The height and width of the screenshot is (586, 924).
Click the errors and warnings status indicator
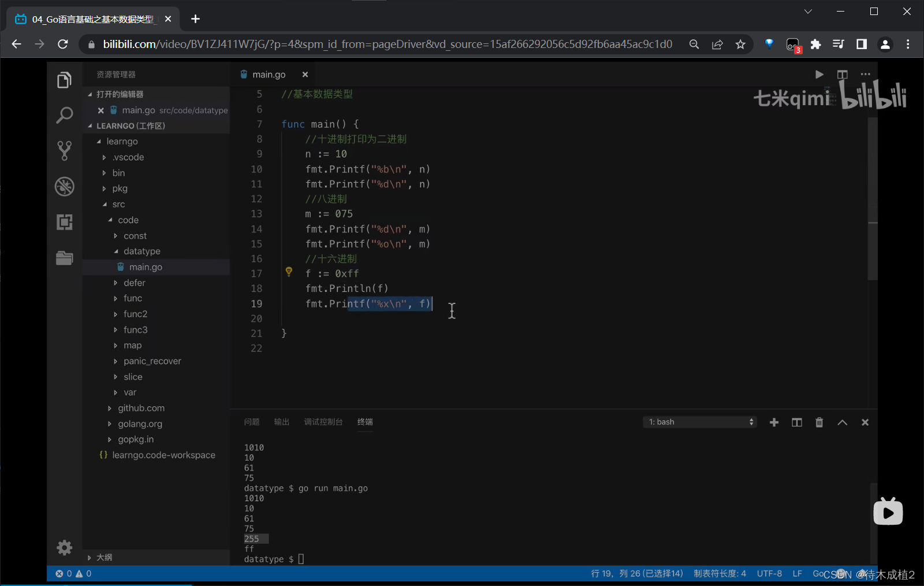pos(73,573)
